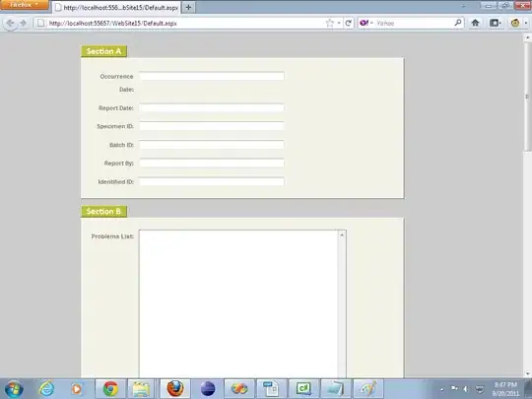The width and height of the screenshot is (532, 399).
Task: Click the Report By input field
Action: 212,164
